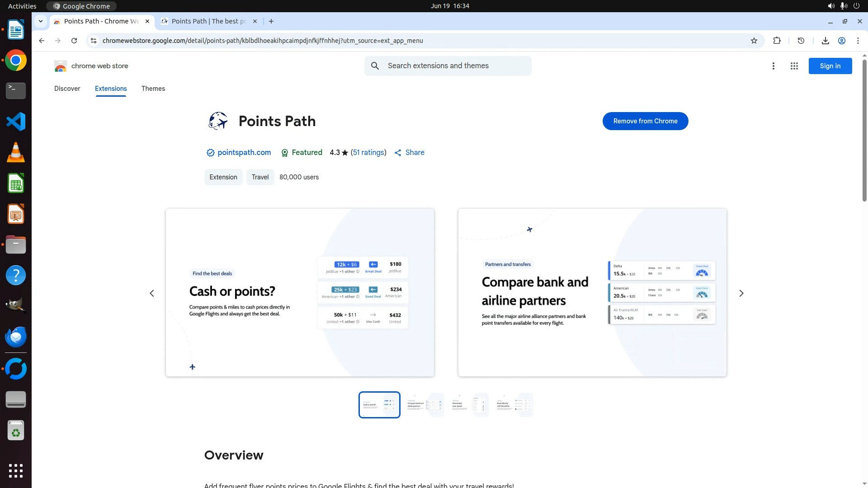Select the second screenshot thumbnail
The width and height of the screenshot is (868, 488).
click(x=424, y=405)
